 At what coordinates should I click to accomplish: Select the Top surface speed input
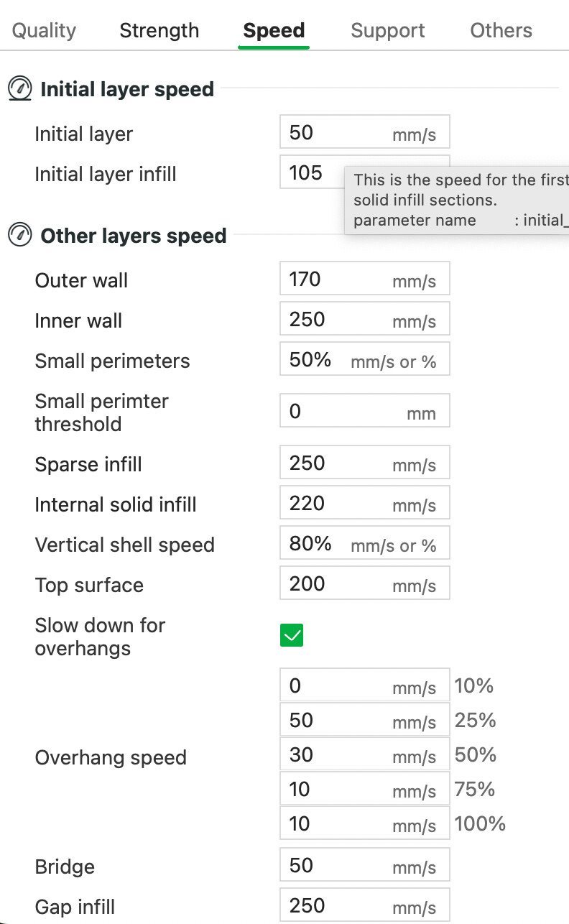365,583
